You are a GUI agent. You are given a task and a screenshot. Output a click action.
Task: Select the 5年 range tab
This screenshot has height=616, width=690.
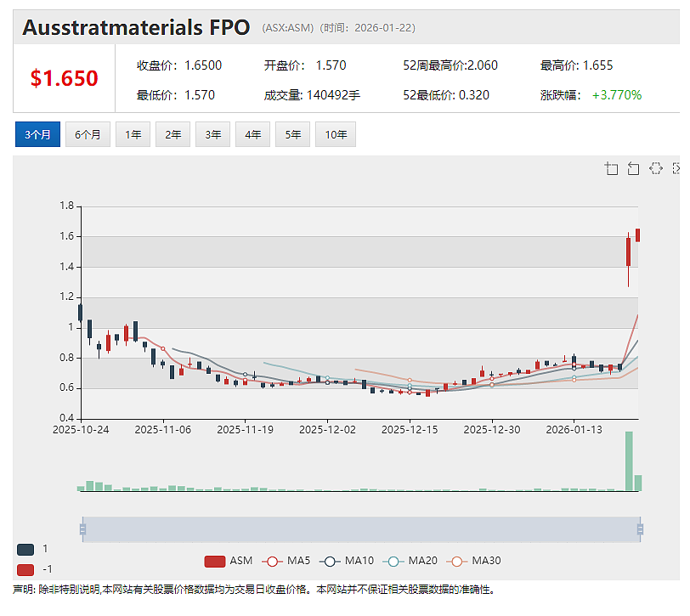(292, 134)
